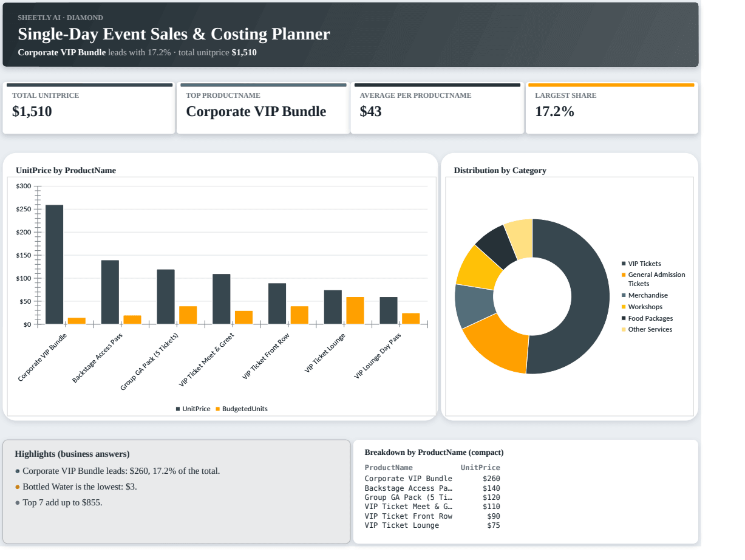Screen dimensions: 745x560
Task: Click the $300 y-axis label
Action: tap(24, 186)
